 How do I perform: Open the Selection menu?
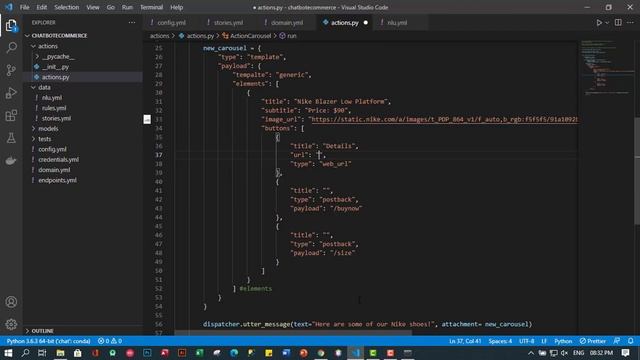point(67,7)
